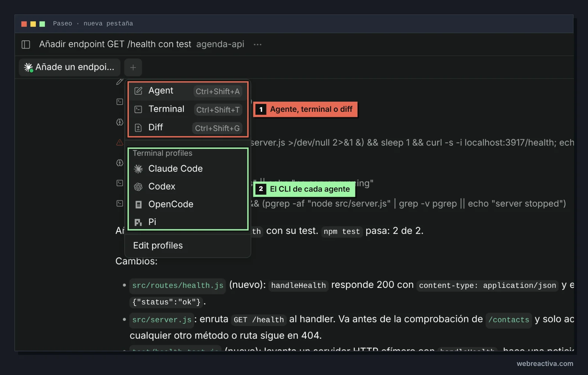Click the terminal icon beside the "server stopped" command

tap(120, 203)
